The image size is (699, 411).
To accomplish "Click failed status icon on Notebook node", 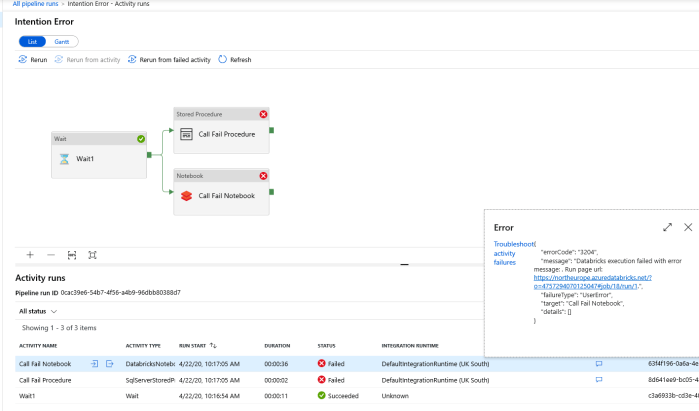I will point(263,176).
